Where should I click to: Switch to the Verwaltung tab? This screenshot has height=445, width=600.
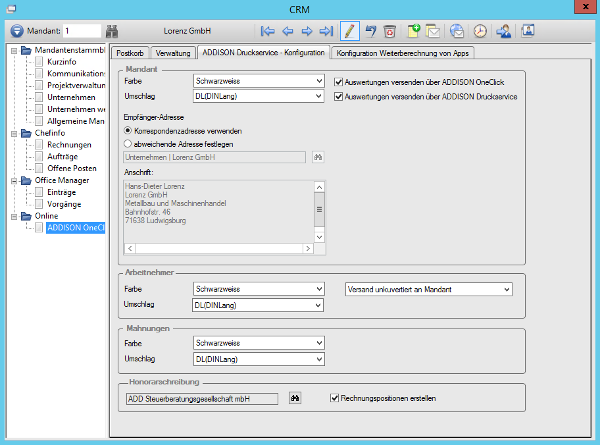173,53
